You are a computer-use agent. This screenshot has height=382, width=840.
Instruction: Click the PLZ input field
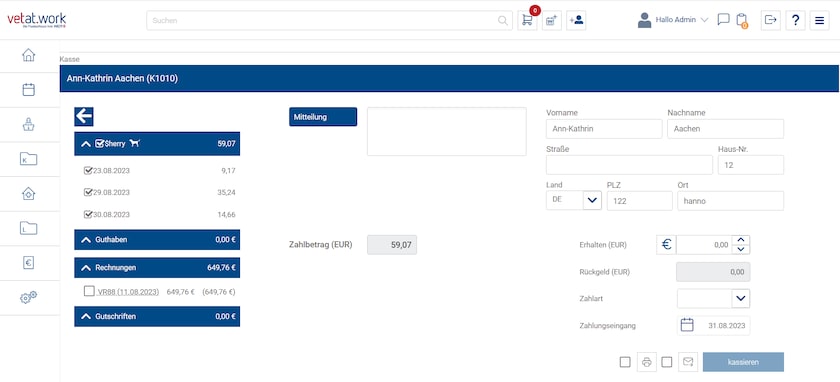pyautogui.click(x=640, y=200)
